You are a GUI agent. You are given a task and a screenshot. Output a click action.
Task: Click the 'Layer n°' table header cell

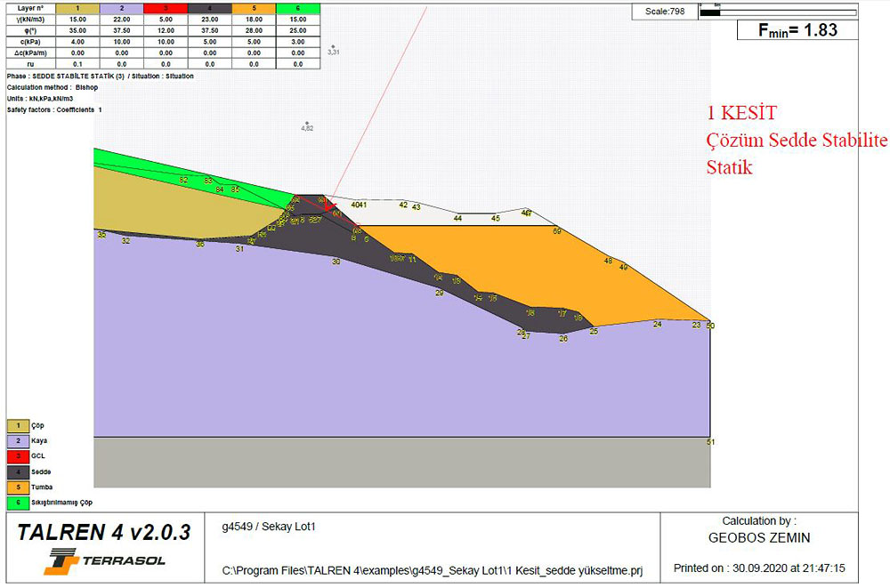click(x=30, y=7)
